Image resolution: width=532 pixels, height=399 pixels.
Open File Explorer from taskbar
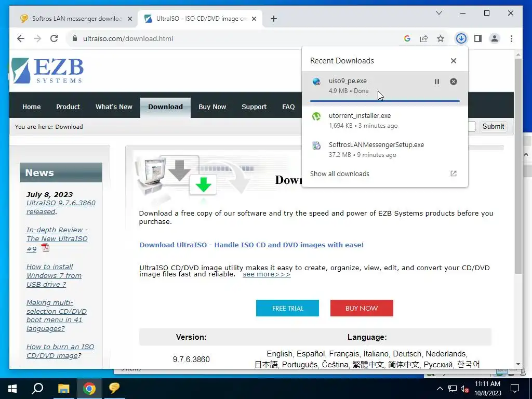pos(63,389)
